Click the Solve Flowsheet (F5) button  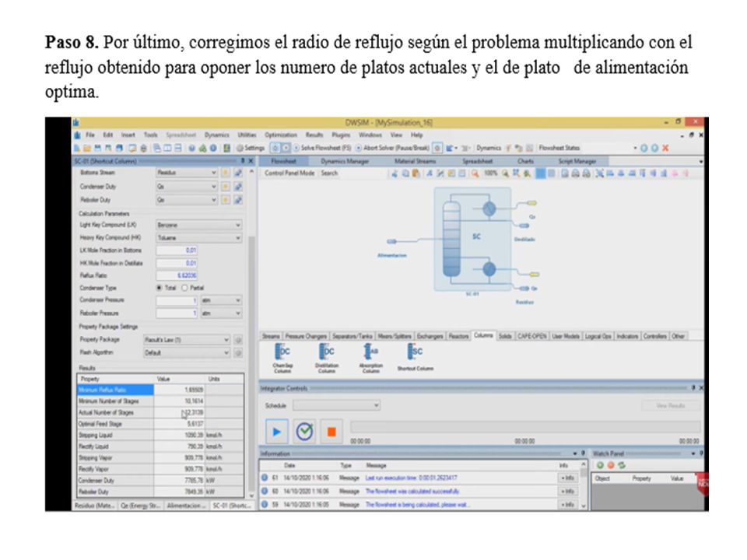(322, 148)
